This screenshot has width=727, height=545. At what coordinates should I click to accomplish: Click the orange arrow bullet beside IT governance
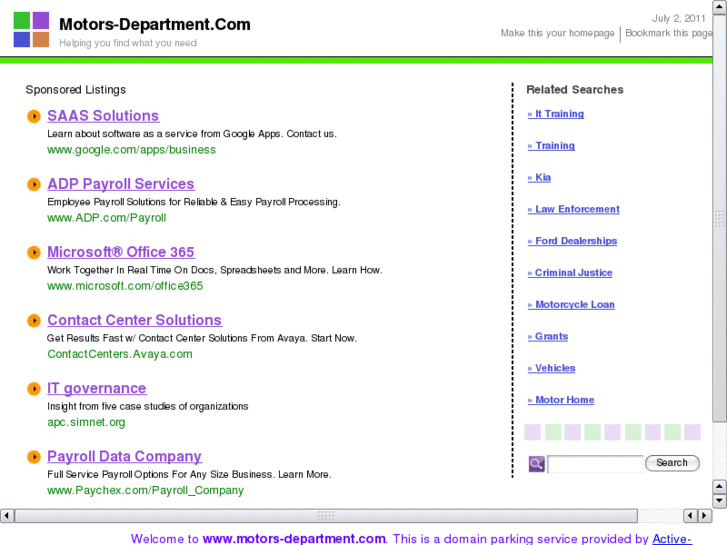[x=34, y=388]
